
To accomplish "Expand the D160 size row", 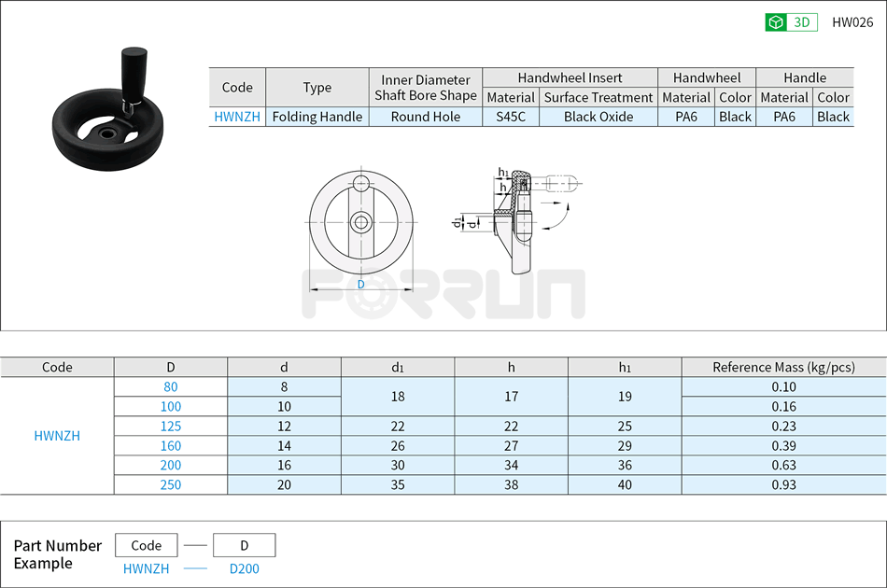I will (x=171, y=445).
